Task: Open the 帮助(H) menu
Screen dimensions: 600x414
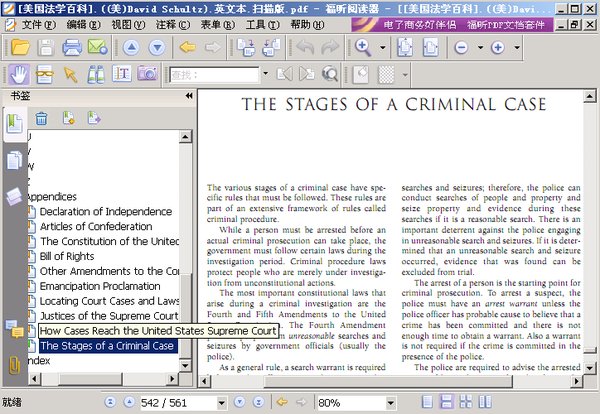Action: coord(307,25)
